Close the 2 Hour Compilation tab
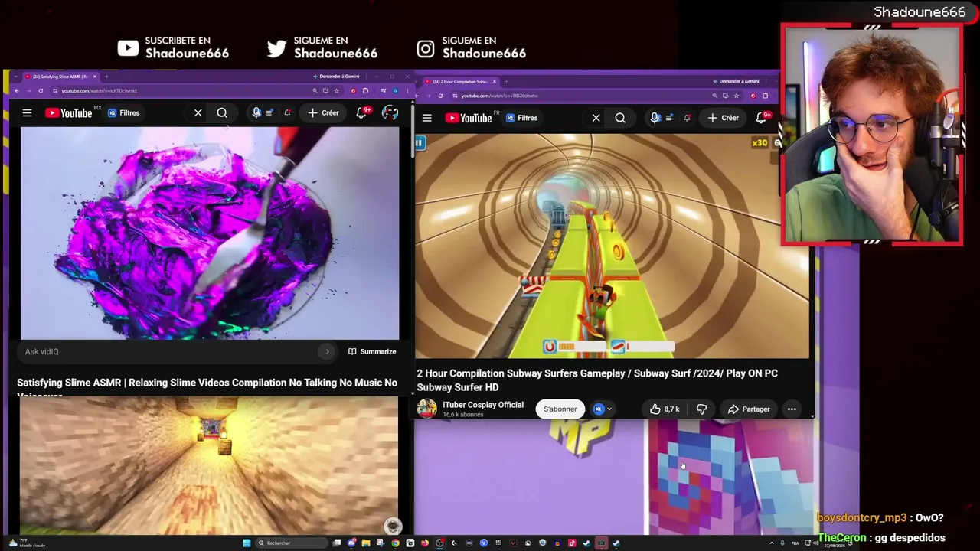This screenshot has width=980, height=551. [494, 81]
